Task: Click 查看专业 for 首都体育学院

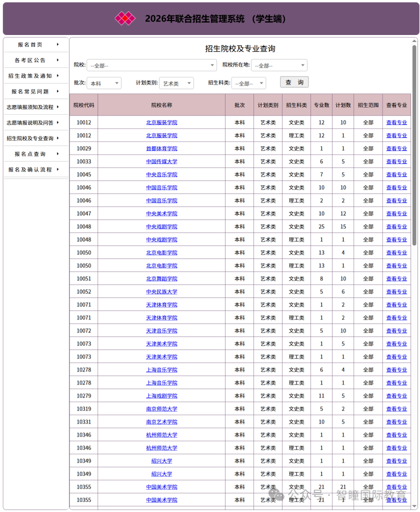Action: tap(396, 148)
